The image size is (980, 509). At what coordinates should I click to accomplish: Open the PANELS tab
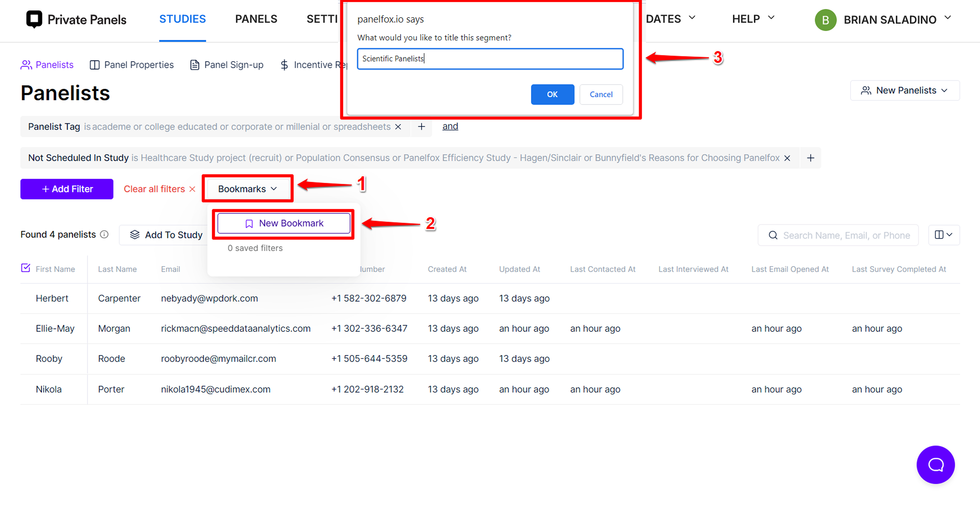click(256, 19)
